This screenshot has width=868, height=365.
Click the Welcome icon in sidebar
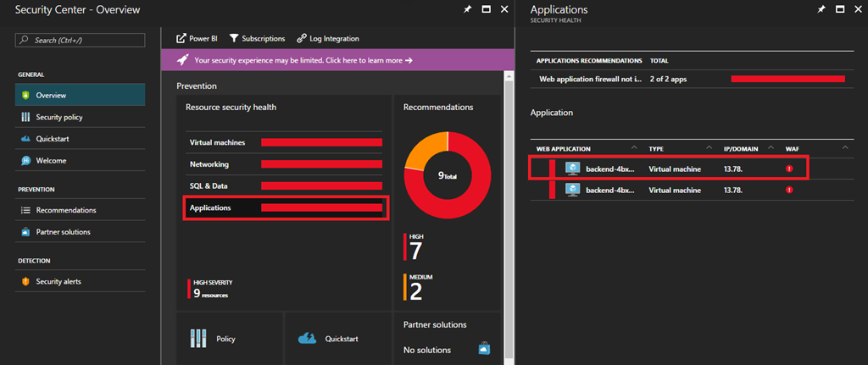[x=25, y=160]
